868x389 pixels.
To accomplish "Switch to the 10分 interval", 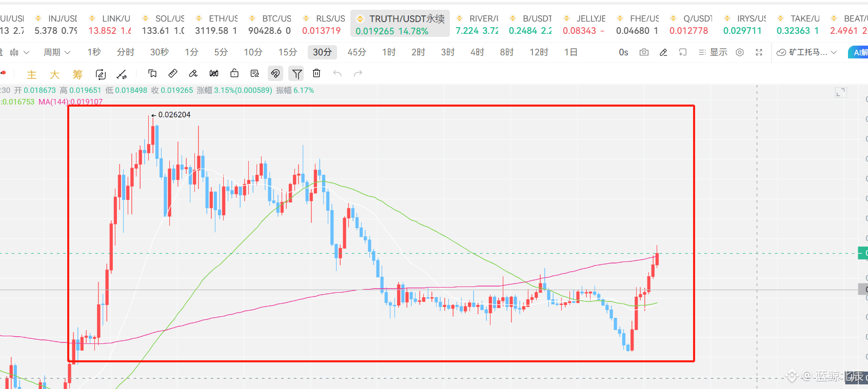I will click(253, 52).
